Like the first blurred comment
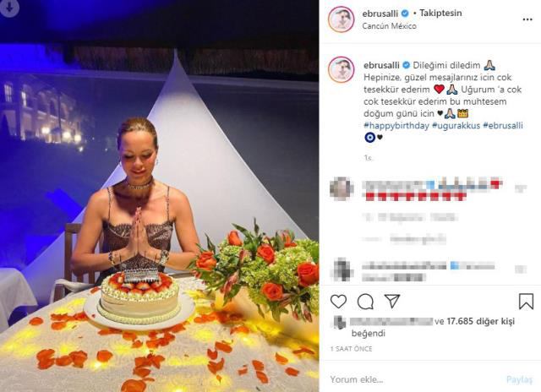The height and width of the screenshot is (392, 541). pos(521,188)
